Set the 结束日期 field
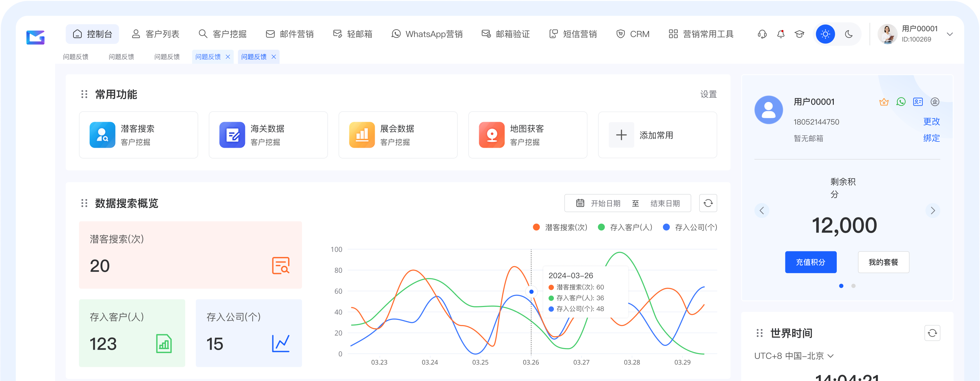Image resolution: width=980 pixels, height=381 pixels. click(665, 203)
